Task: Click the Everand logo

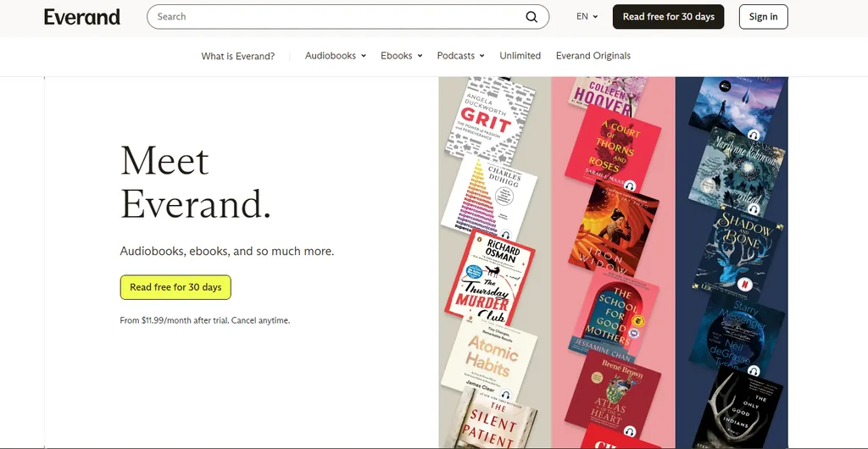Action: tap(82, 17)
